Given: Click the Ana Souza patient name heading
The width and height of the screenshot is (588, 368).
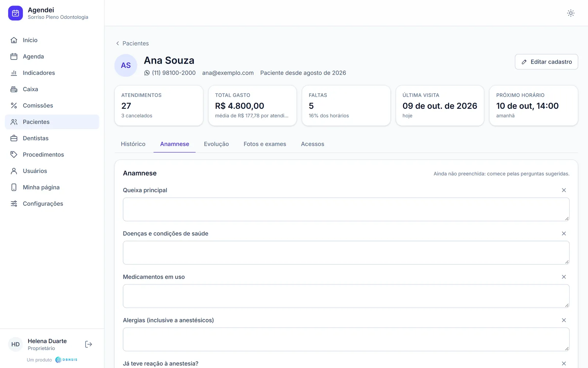Looking at the screenshot, I should tap(169, 60).
